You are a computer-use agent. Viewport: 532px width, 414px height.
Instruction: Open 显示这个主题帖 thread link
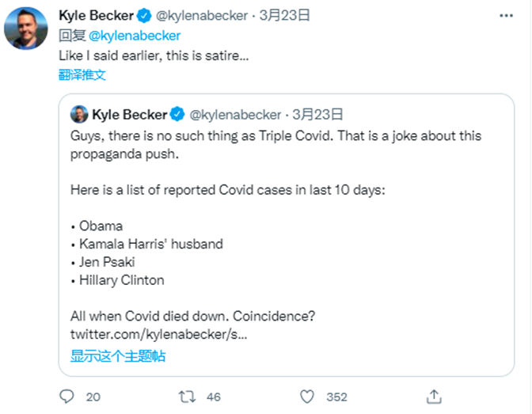point(118,355)
